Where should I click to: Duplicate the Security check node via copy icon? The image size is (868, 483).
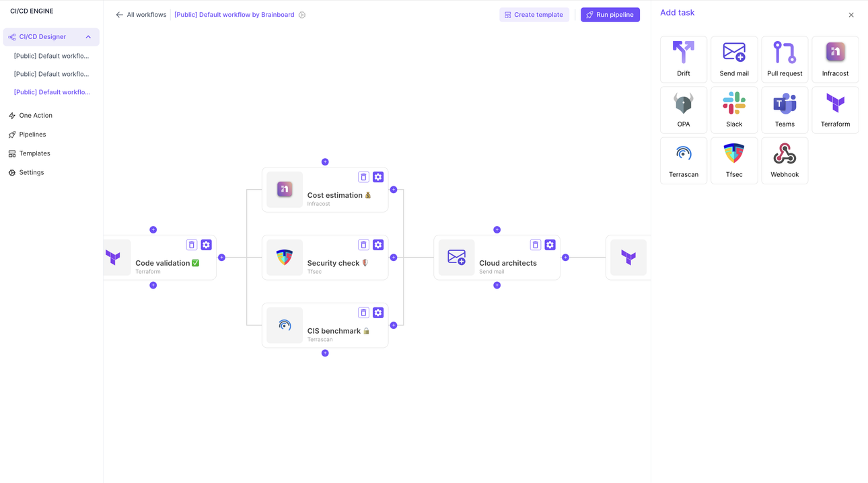coord(363,245)
